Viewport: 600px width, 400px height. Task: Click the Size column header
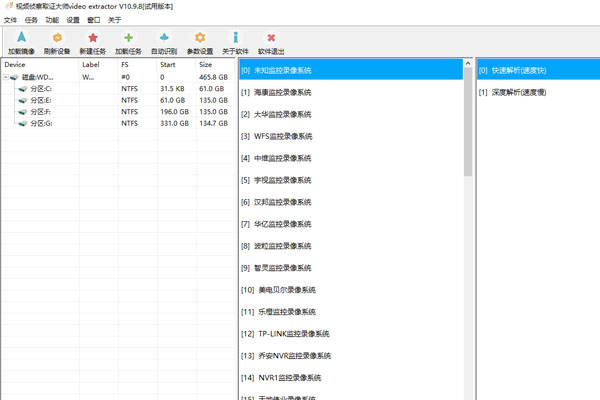pos(215,65)
